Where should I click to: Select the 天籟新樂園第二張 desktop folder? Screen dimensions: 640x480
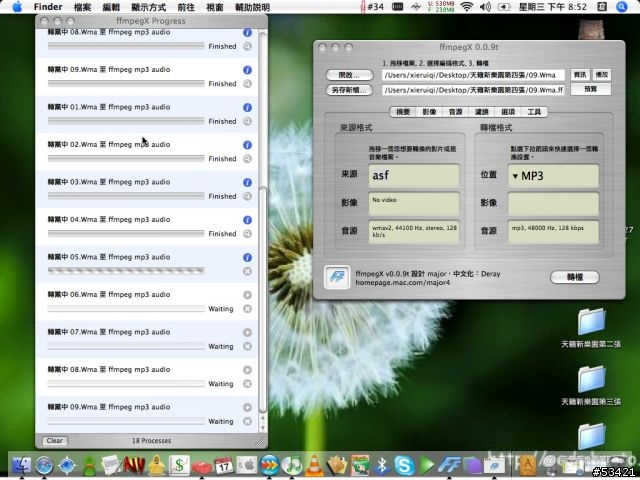(x=591, y=329)
